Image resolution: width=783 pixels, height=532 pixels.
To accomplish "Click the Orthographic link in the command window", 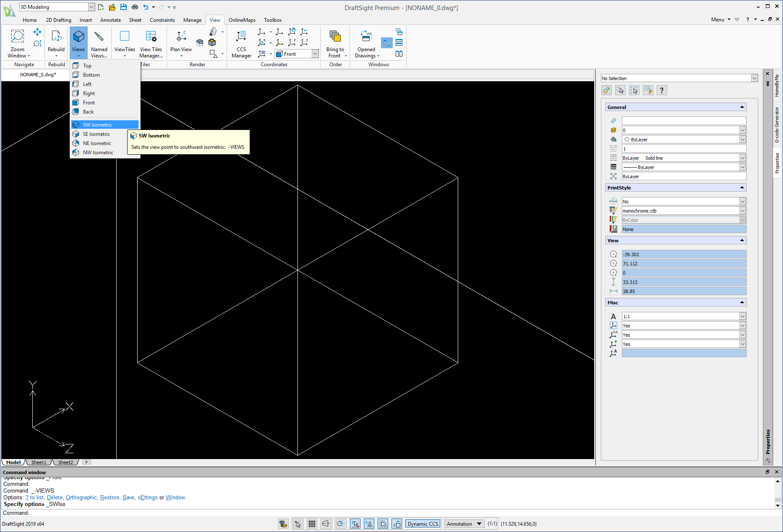I will [x=81, y=497].
